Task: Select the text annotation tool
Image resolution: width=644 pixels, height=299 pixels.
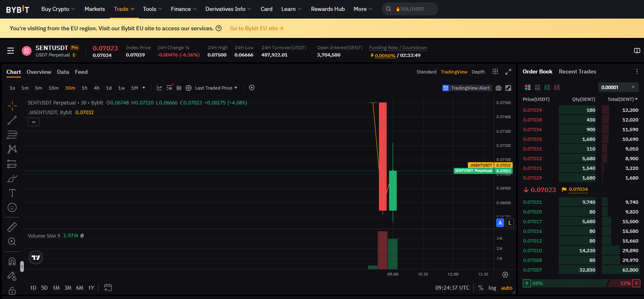Action: tap(12, 192)
